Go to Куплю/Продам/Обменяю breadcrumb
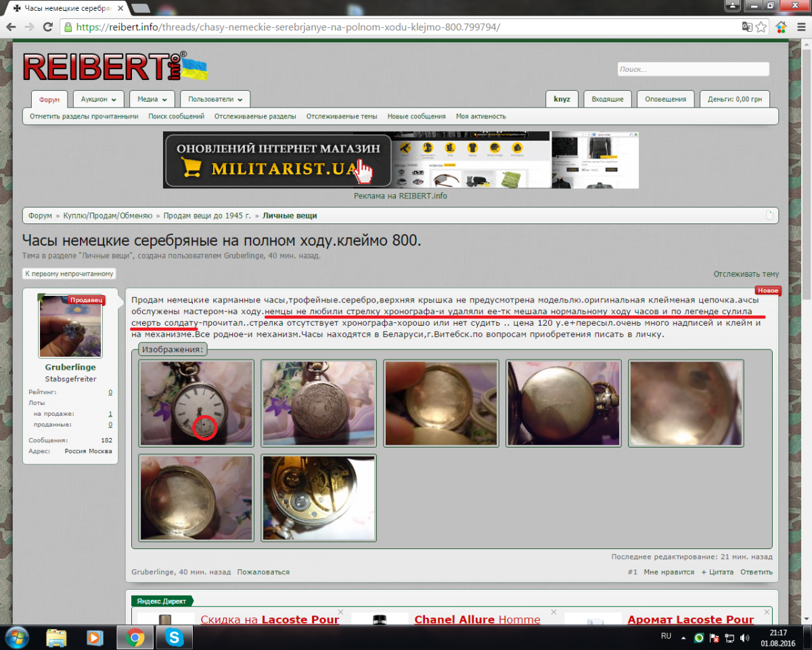Viewport: 812px width, 650px height. 108,215
